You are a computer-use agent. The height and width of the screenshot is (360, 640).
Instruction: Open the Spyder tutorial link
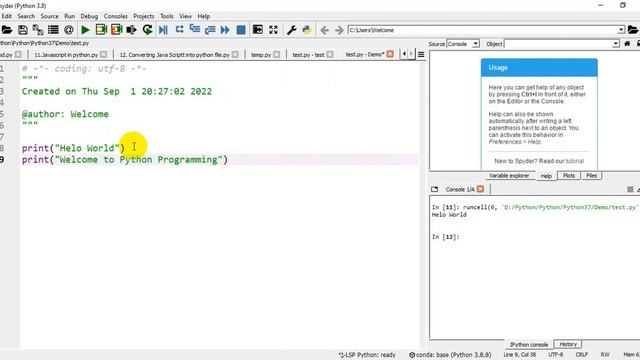tap(575, 161)
